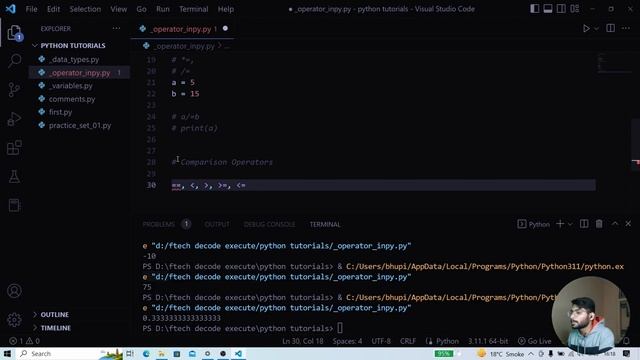Screen dimensions: 640x360
Task: Run the Python file with play button
Action: pyautogui.click(x=586, y=29)
